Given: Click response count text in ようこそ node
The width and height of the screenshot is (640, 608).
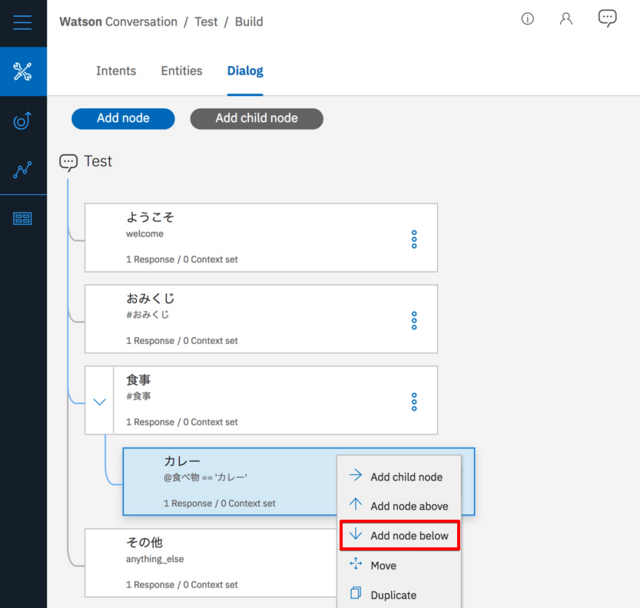Looking at the screenshot, I should 182,260.
